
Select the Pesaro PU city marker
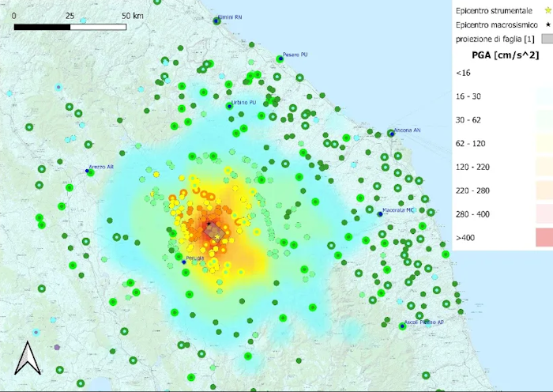click(280, 58)
